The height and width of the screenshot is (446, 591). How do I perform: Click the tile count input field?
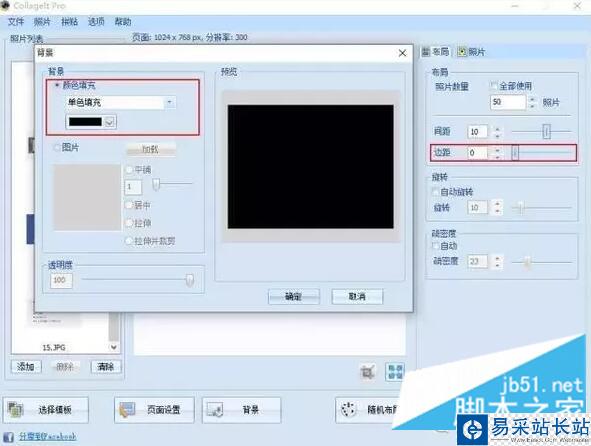pyautogui.click(x=133, y=187)
